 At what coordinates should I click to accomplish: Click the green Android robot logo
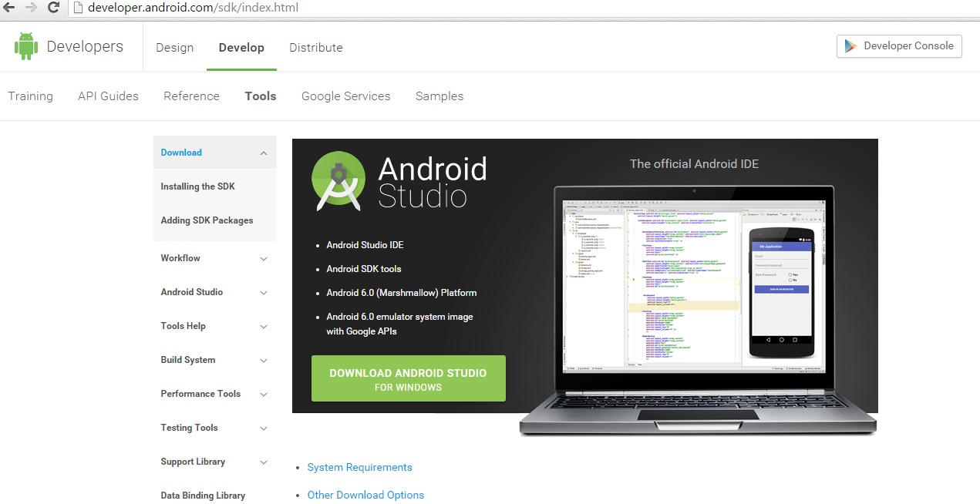(x=26, y=46)
